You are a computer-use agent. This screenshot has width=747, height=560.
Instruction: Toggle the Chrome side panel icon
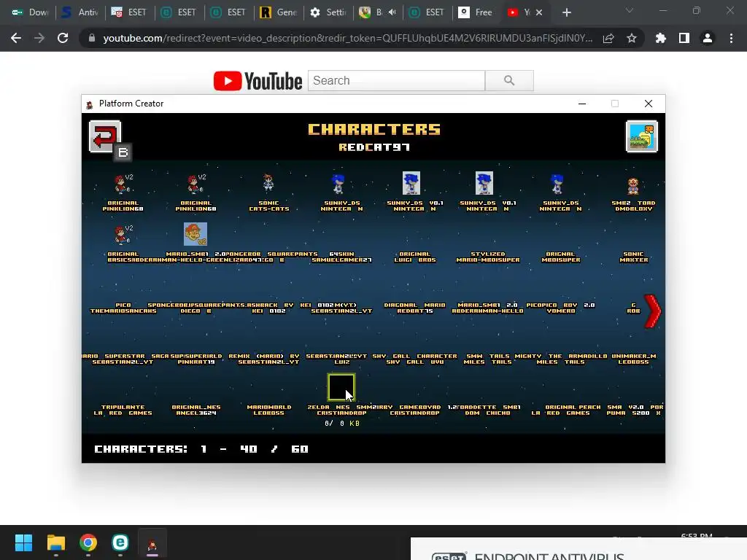click(684, 38)
